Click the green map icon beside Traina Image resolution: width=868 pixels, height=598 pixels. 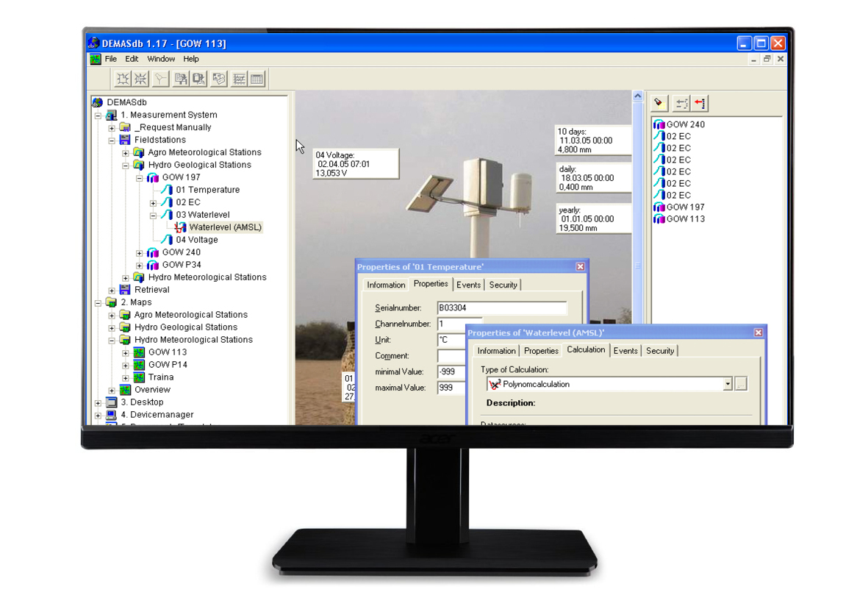pos(139,377)
